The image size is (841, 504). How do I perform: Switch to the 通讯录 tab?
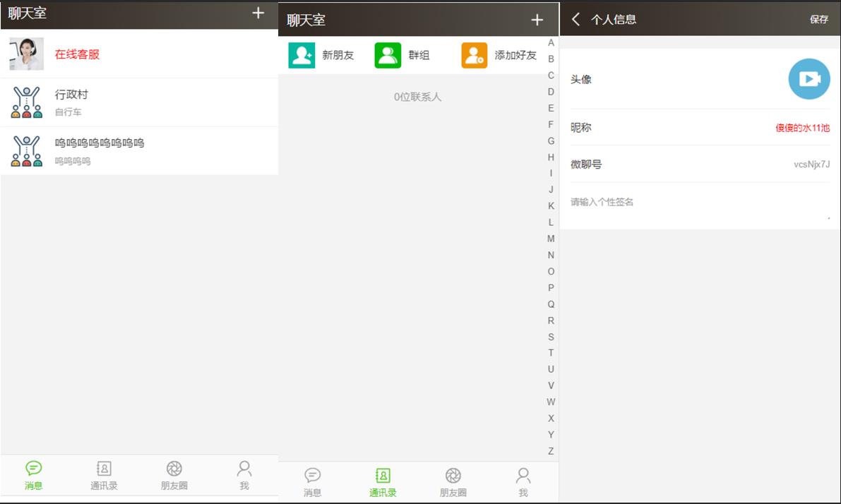click(104, 474)
